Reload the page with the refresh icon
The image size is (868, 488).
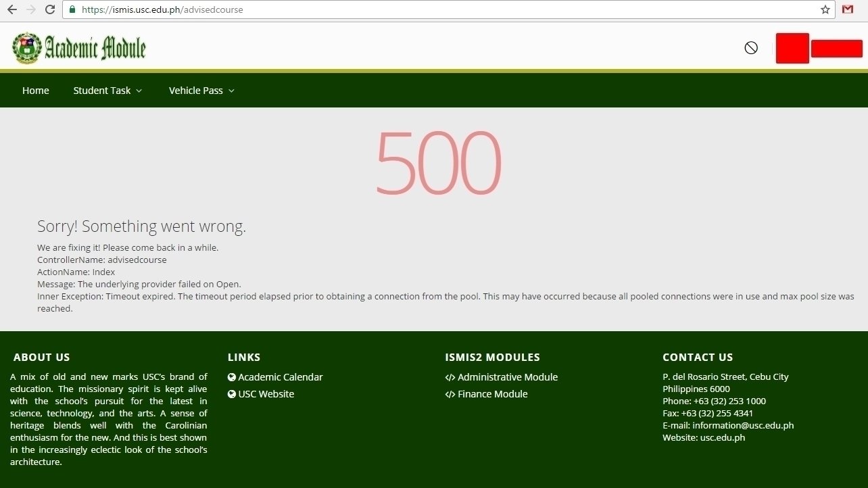tap(50, 9)
